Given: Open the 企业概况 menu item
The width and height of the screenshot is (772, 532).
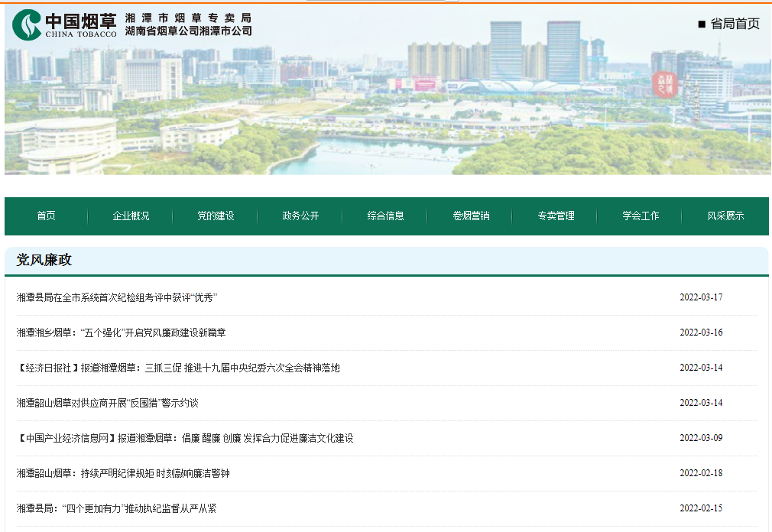Looking at the screenshot, I should click(131, 216).
